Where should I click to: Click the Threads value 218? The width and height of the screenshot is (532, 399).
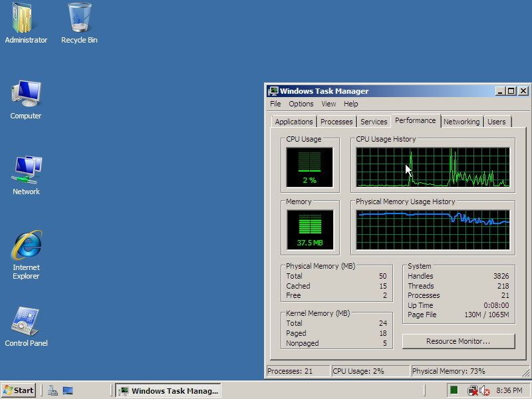(503, 286)
